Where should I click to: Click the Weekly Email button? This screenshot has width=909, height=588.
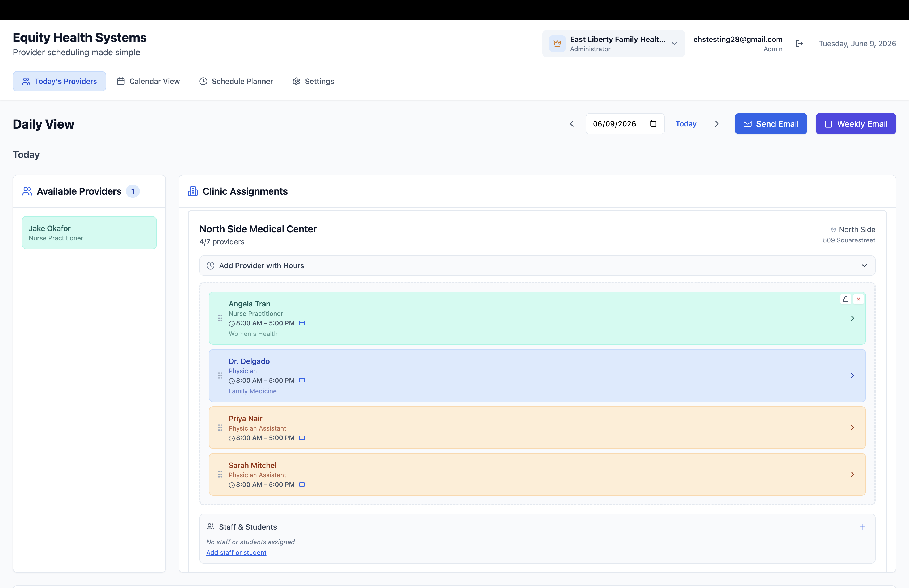[856, 124]
